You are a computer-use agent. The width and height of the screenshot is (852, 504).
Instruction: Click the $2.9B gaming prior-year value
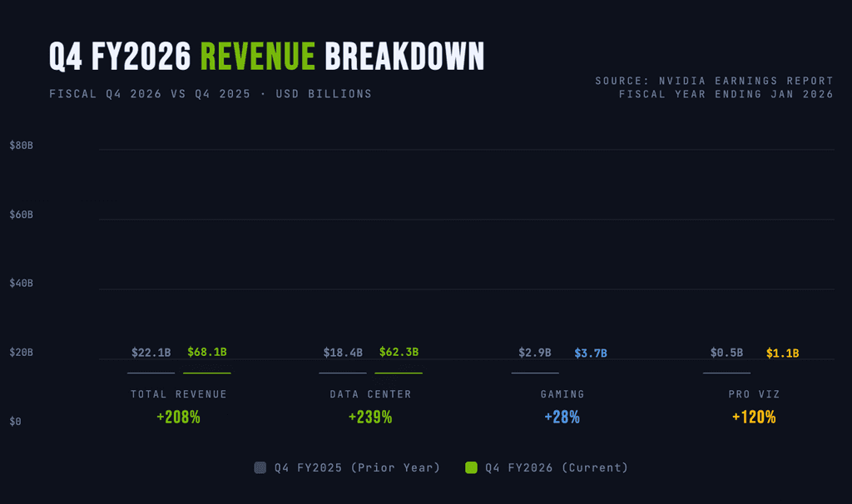(x=535, y=353)
